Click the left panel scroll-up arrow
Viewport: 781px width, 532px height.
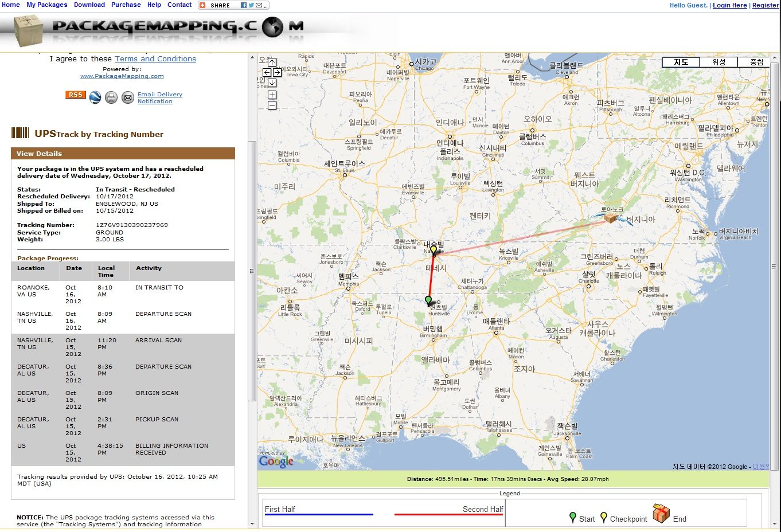252,58
